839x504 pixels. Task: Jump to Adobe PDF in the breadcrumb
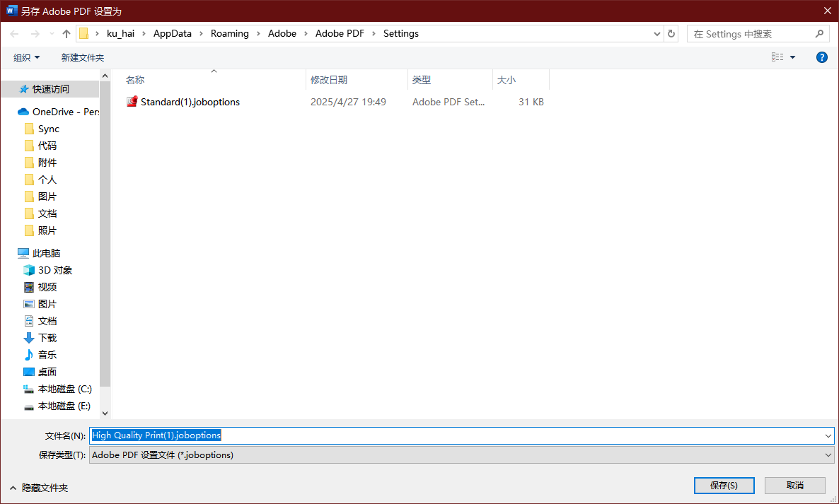[340, 33]
